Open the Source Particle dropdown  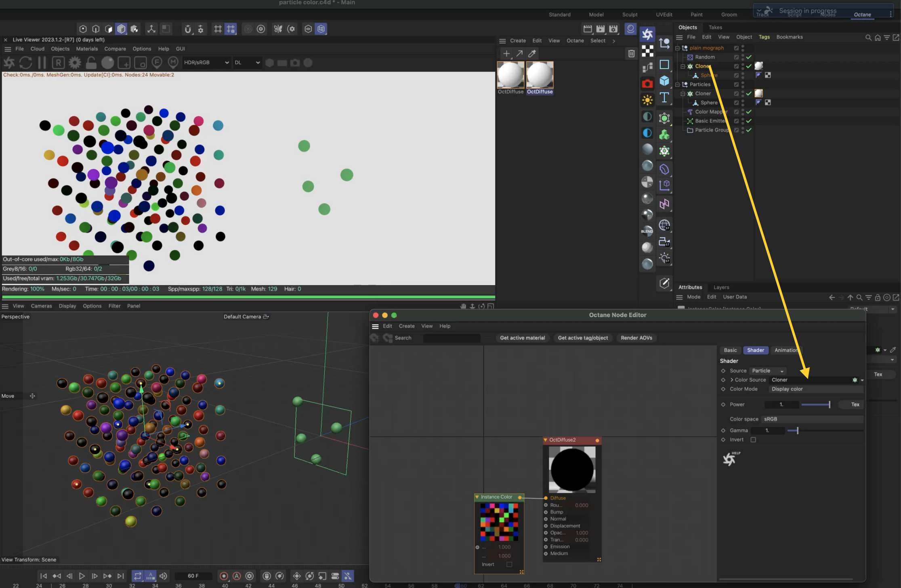[767, 371]
